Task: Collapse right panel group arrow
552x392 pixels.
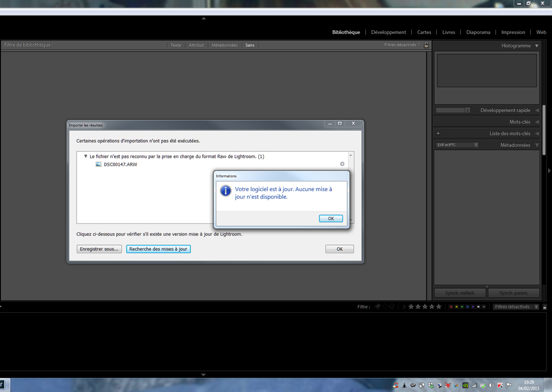Action: tap(549, 171)
